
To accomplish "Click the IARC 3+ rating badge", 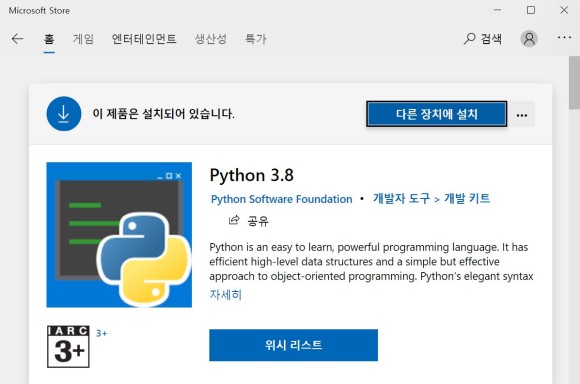I will [68, 347].
